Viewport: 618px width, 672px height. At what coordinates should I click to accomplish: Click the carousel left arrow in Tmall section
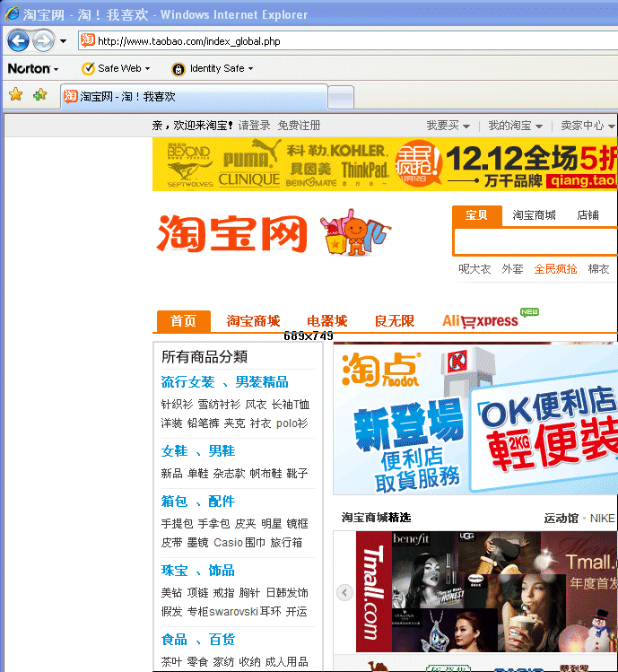(x=344, y=592)
